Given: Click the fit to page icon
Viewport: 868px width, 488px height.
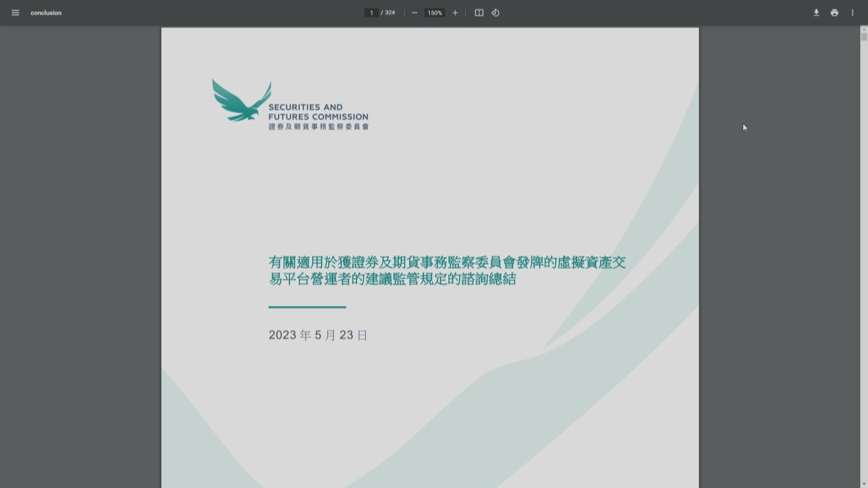Looking at the screenshot, I should (479, 13).
